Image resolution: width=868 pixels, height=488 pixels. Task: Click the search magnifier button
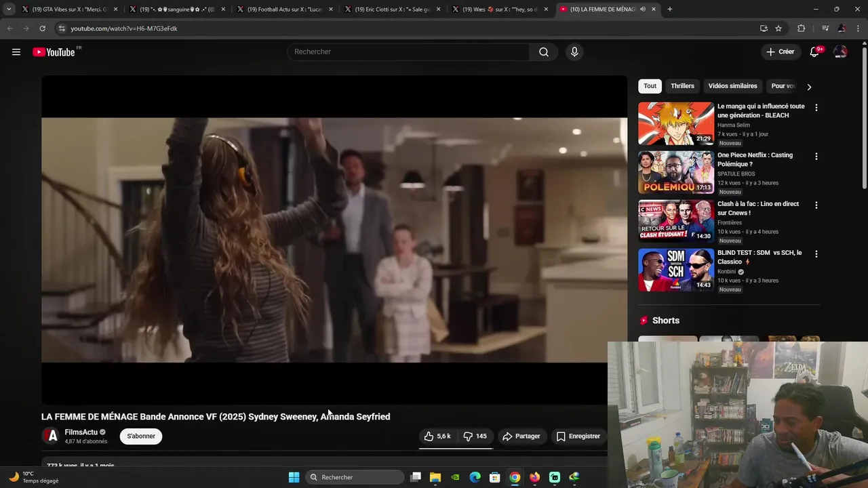tap(543, 52)
